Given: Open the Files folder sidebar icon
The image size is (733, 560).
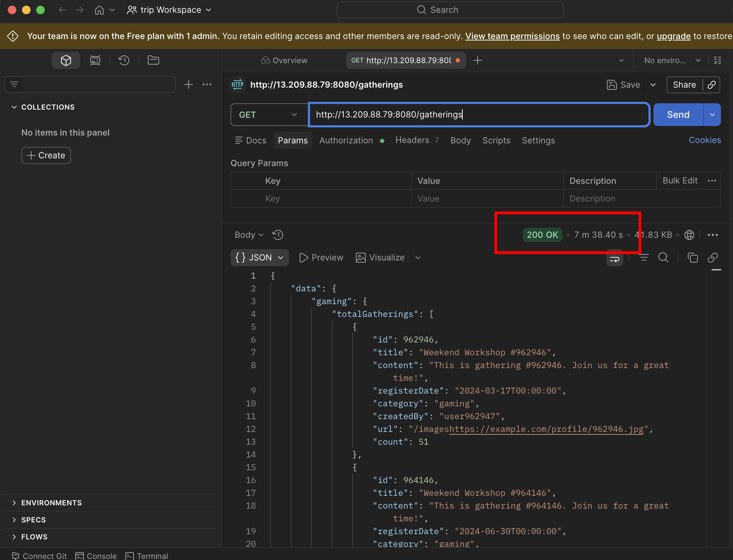Looking at the screenshot, I should coord(153,60).
